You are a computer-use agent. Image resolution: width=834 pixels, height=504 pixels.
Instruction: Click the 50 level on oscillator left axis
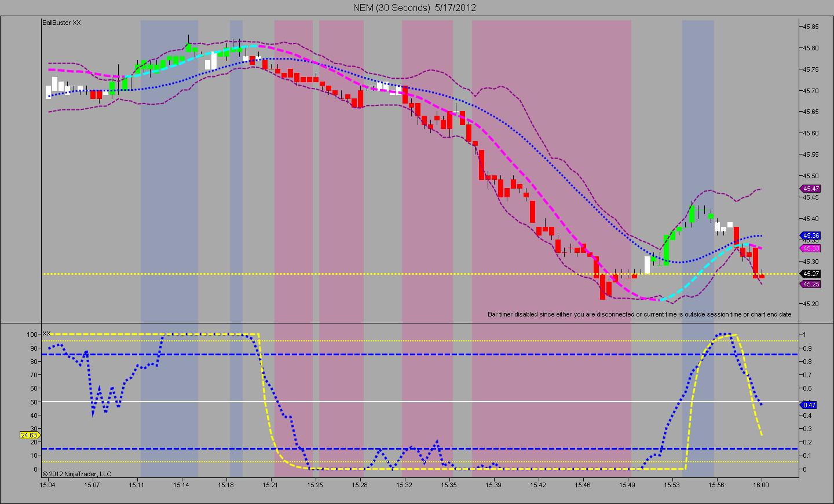click(x=34, y=402)
